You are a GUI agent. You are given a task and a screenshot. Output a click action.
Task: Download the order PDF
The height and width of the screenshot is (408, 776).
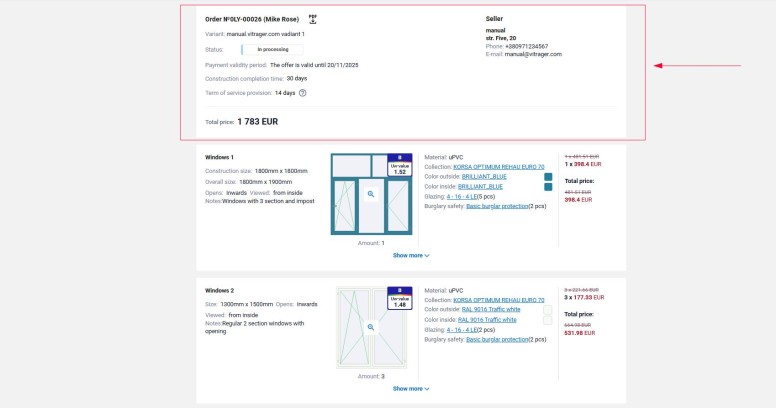312,19
